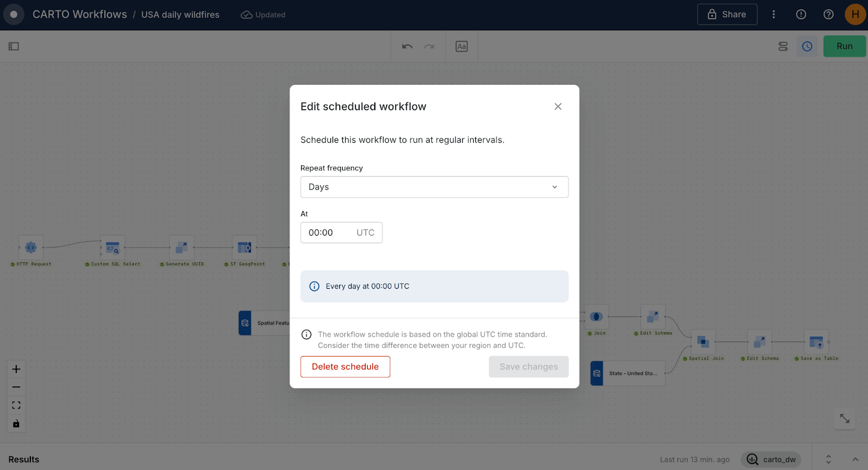Open the workflow variables stack icon
868x470 pixels.
(783, 47)
